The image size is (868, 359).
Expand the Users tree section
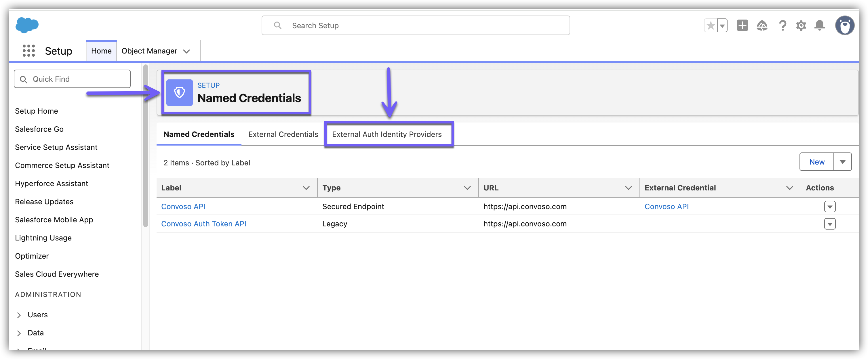(x=19, y=315)
